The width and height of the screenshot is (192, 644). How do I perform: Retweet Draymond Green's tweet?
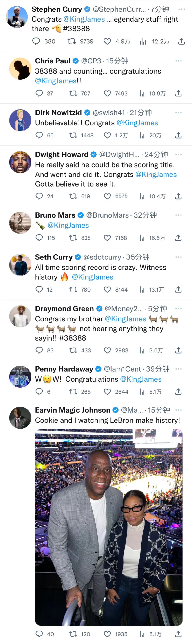coord(73,350)
